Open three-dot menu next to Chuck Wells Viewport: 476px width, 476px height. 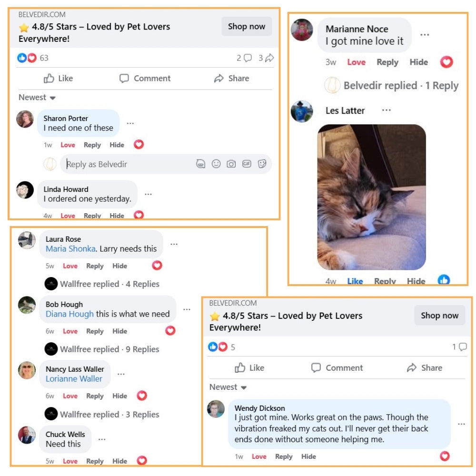[x=102, y=439]
